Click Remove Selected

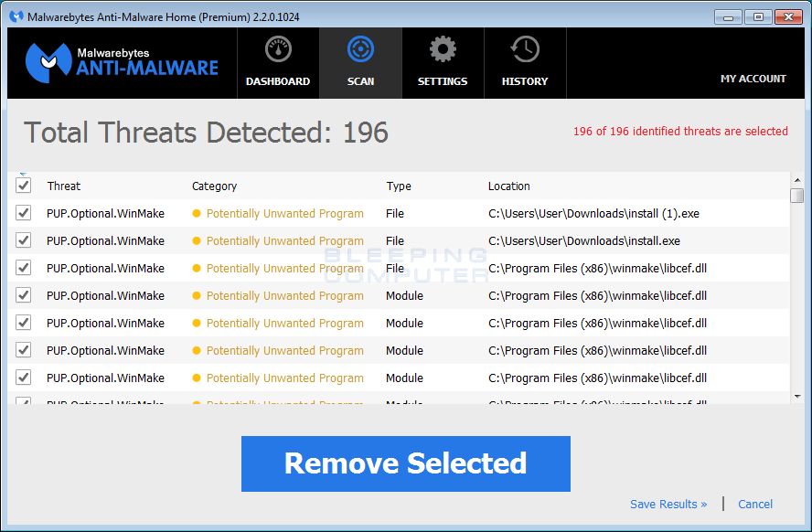coord(405,463)
